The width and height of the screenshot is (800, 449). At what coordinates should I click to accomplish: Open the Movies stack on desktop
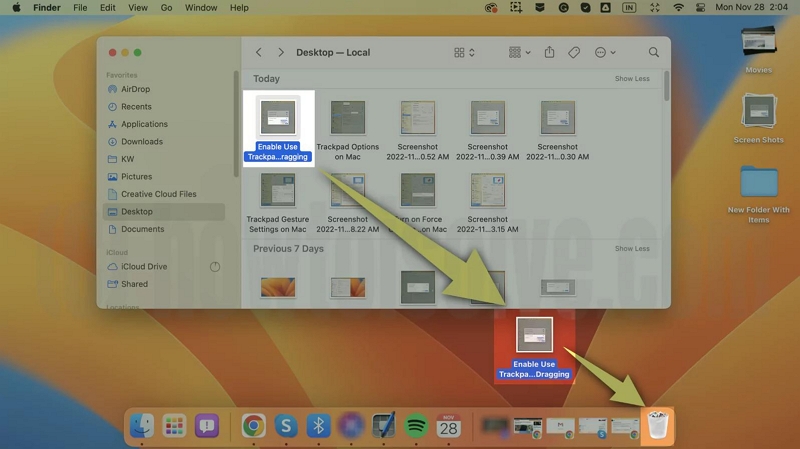(x=759, y=50)
